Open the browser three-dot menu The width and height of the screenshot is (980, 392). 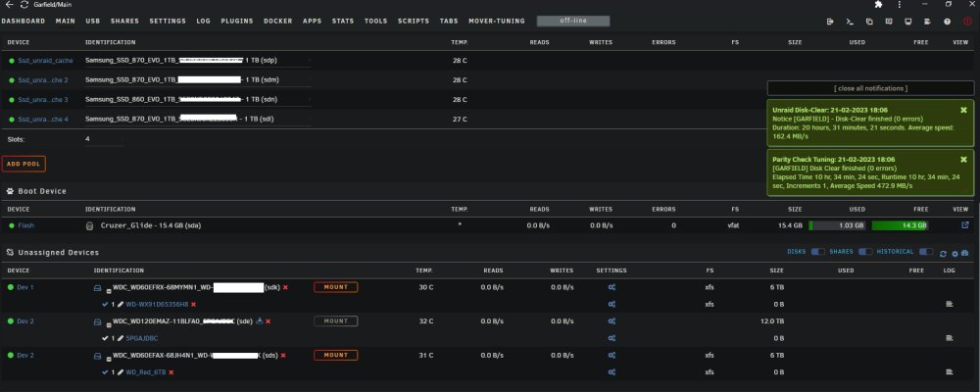tap(900, 4)
